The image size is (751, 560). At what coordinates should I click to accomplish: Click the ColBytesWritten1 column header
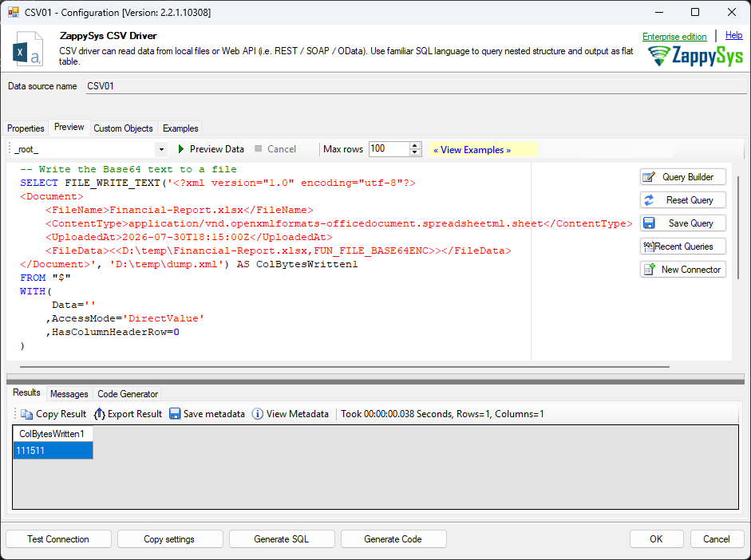[53, 434]
